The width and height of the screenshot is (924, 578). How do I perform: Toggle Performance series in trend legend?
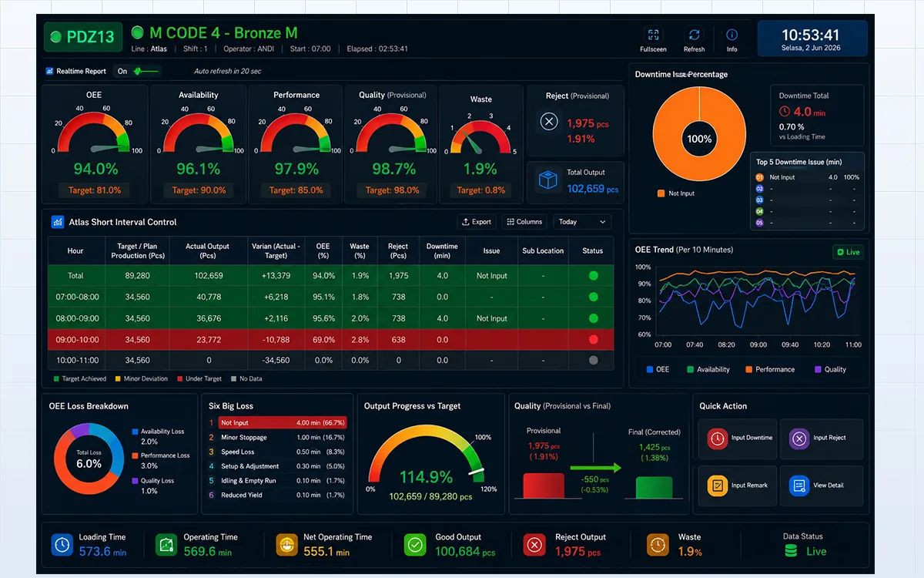pos(770,369)
